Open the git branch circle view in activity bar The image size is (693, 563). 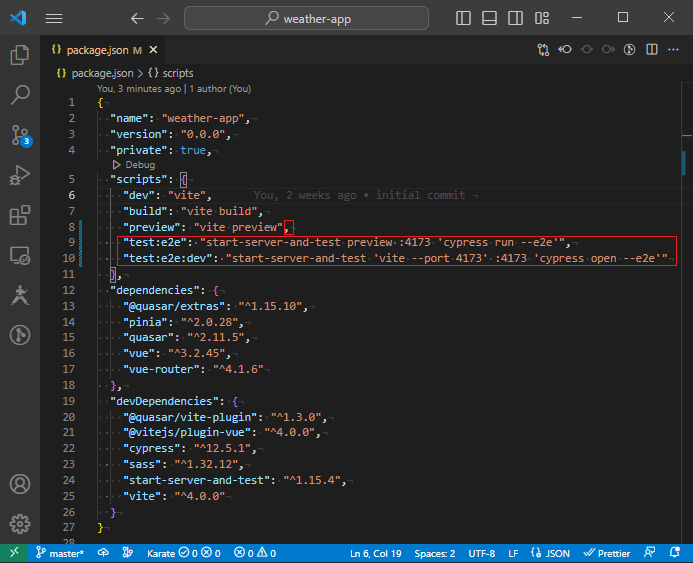(20, 335)
